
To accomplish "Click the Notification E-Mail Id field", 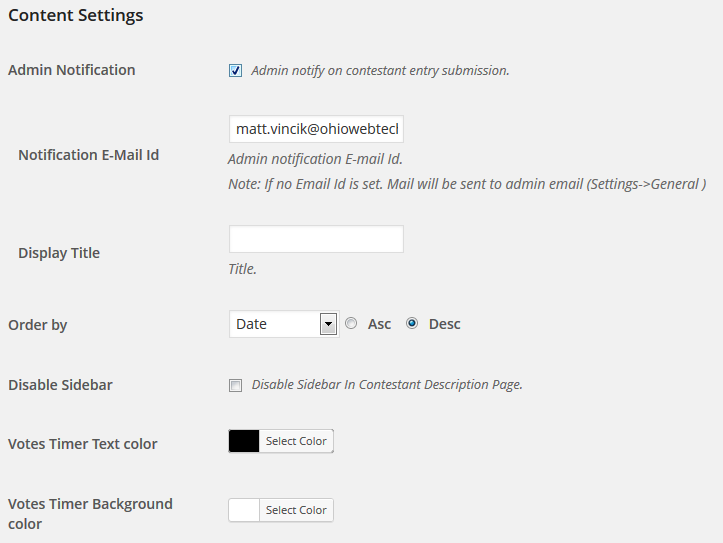I will [316, 129].
